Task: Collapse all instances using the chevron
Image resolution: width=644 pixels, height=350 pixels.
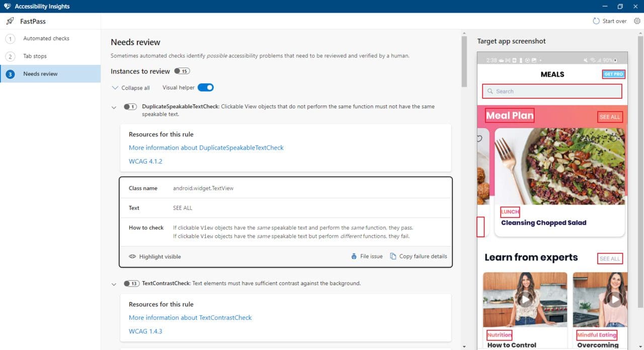Action: pos(115,88)
